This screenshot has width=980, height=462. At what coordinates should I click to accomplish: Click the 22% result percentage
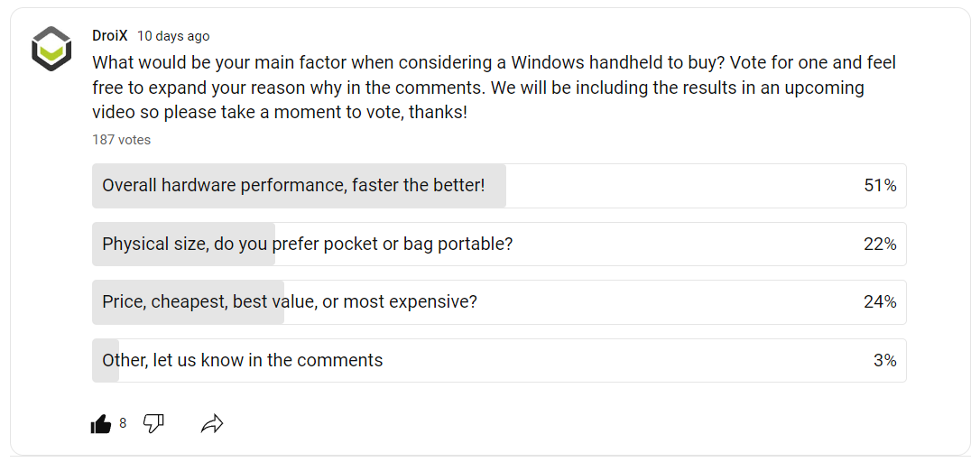[x=880, y=245]
